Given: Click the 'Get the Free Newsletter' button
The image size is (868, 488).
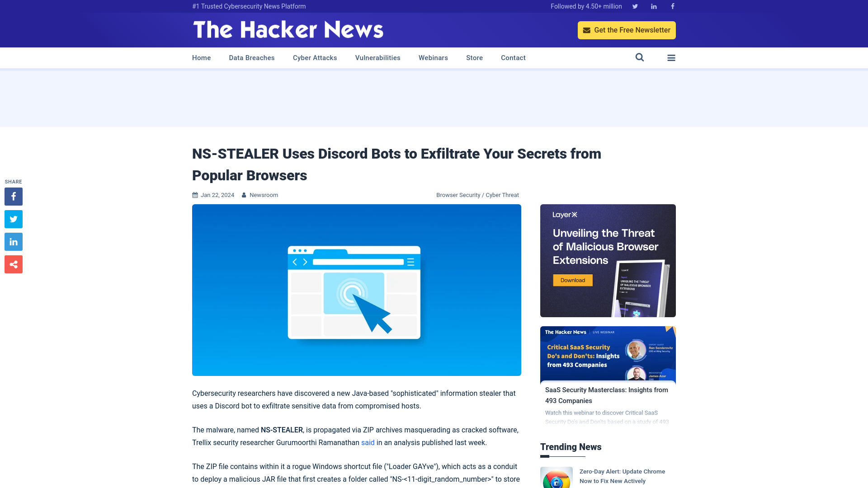Looking at the screenshot, I should click(x=627, y=30).
